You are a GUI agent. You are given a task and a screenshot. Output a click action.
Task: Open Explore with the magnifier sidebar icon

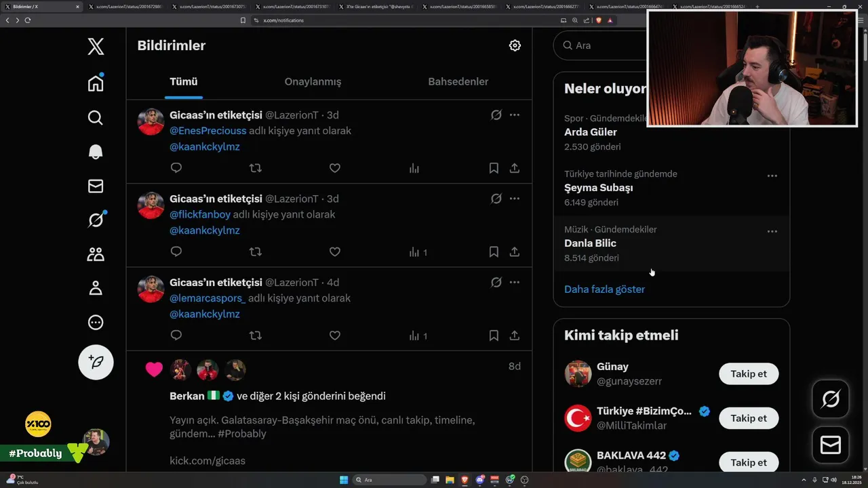pos(96,118)
